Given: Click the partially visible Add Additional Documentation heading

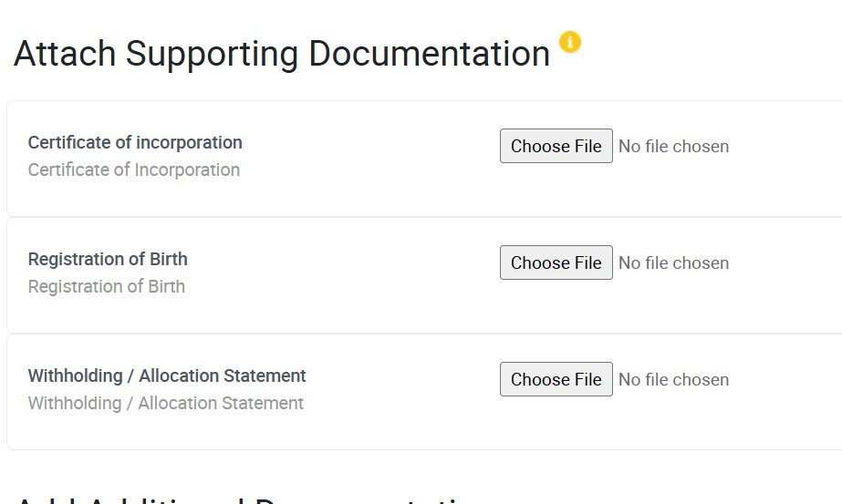Looking at the screenshot, I should point(246,499).
